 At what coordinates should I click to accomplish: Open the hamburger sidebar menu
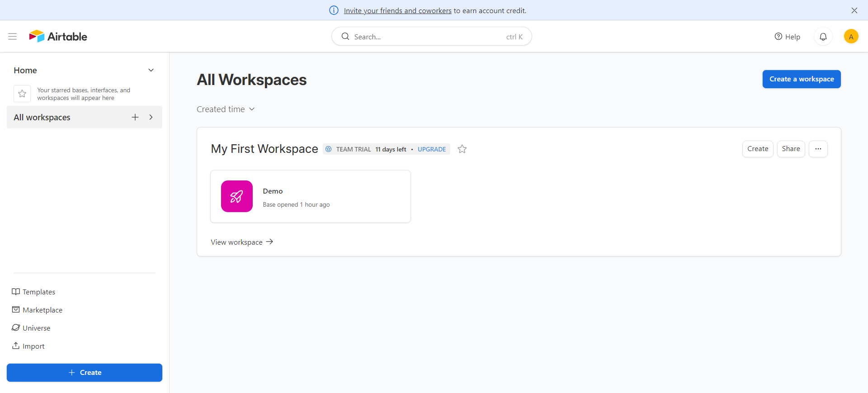click(13, 37)
